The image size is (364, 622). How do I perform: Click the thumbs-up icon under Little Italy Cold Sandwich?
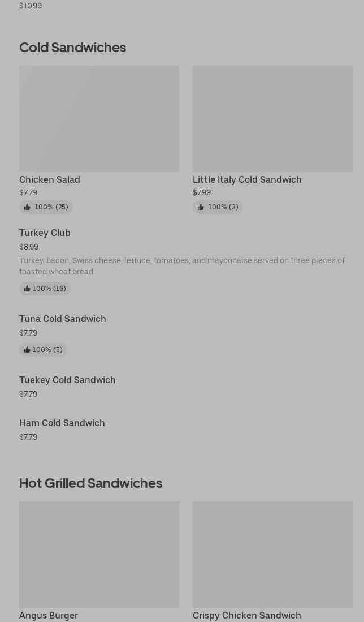tap(201, 207)
